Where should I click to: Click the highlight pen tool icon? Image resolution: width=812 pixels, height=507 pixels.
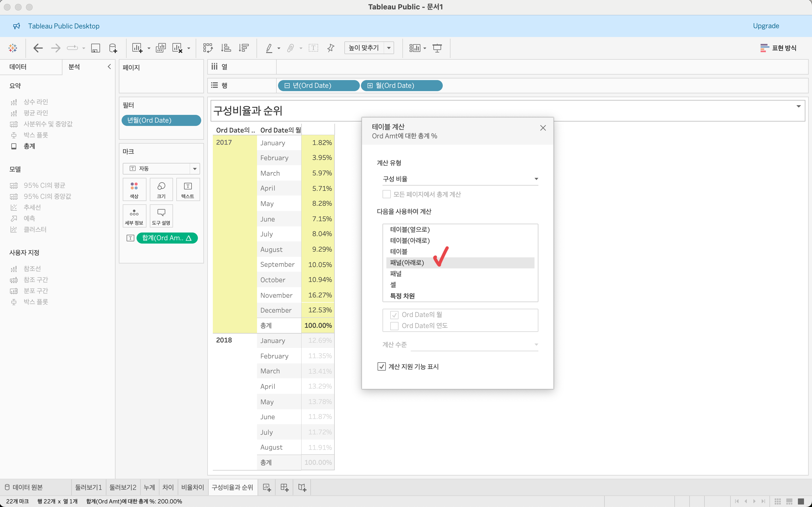click(x=269, y=48)
